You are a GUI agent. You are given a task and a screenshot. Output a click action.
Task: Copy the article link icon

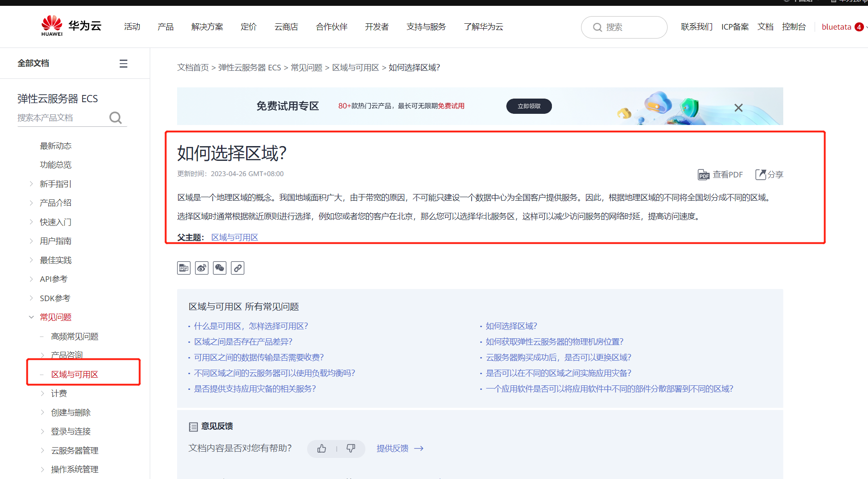pyautogui.click(x=238, y=268)
